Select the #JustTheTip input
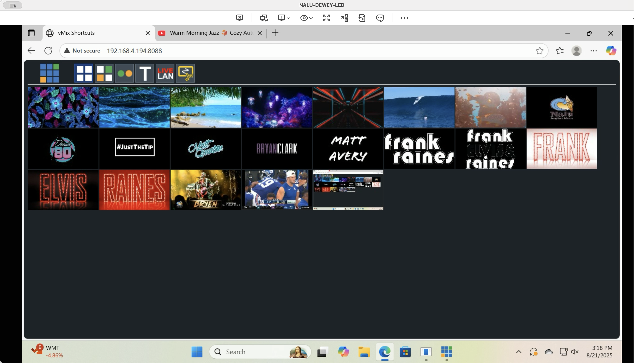644x363 pixels. [x=135, y=149]
